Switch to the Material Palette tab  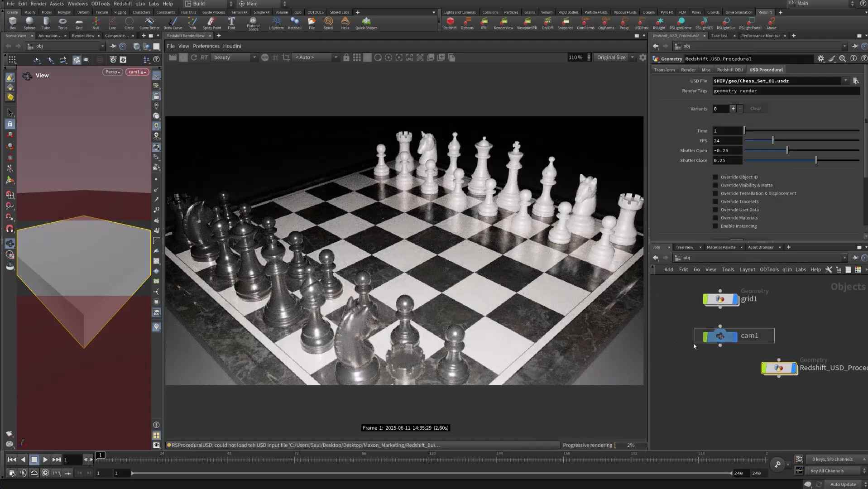tap(721, 247)
